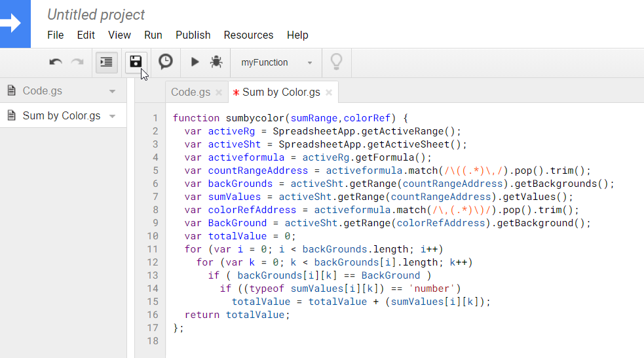Start debugging with the bug icon

216,62
